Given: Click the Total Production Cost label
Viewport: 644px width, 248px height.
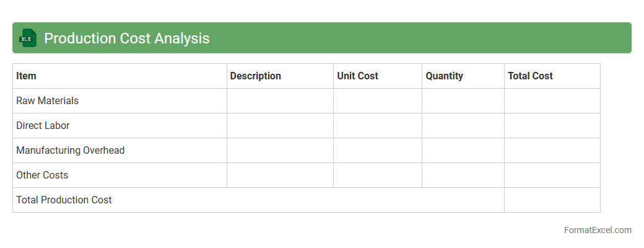Looking at the screenshot, I should click(x=64, y=200).
